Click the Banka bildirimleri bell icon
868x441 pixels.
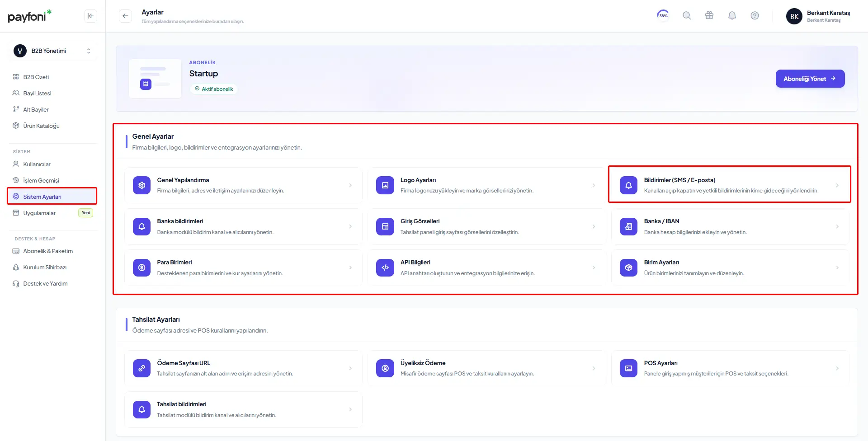tap(142, 226)
